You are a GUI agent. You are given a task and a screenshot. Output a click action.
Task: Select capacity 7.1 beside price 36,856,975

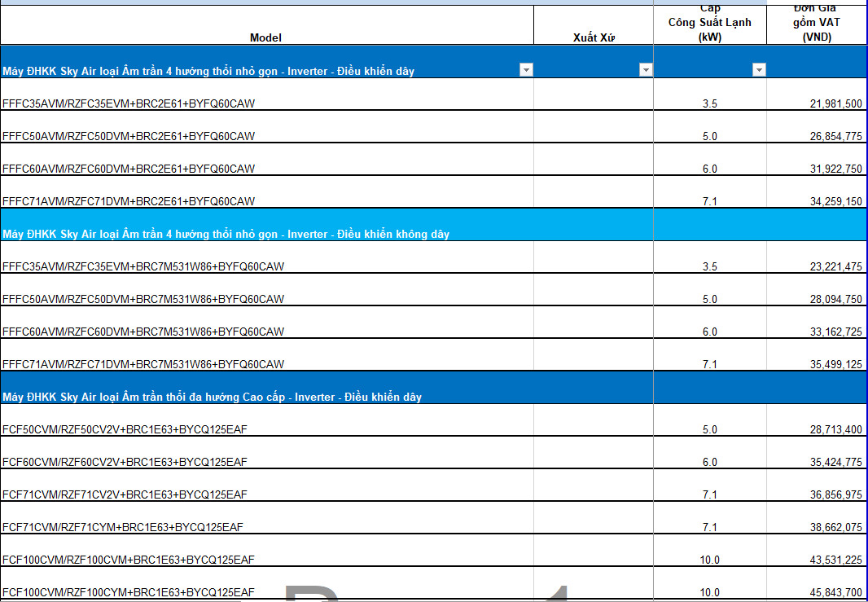[x=710, y=495]
